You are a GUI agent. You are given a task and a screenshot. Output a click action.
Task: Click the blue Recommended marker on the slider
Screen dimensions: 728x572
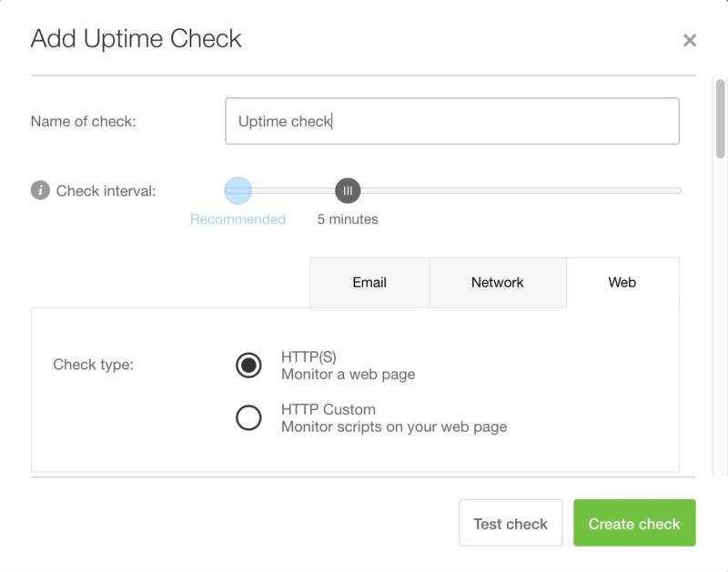(238, 191)
